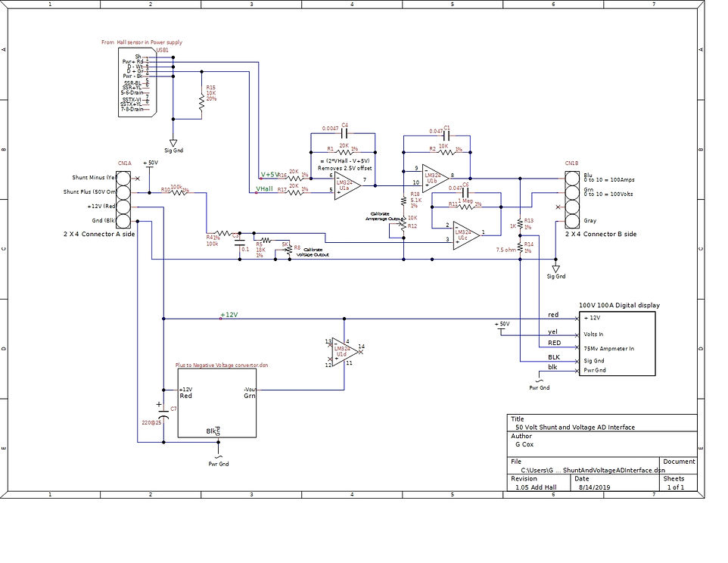Select the Plus to Negative Voltage convertor block
Viewport: 728px width, 563px height.
tap(217, 403)
